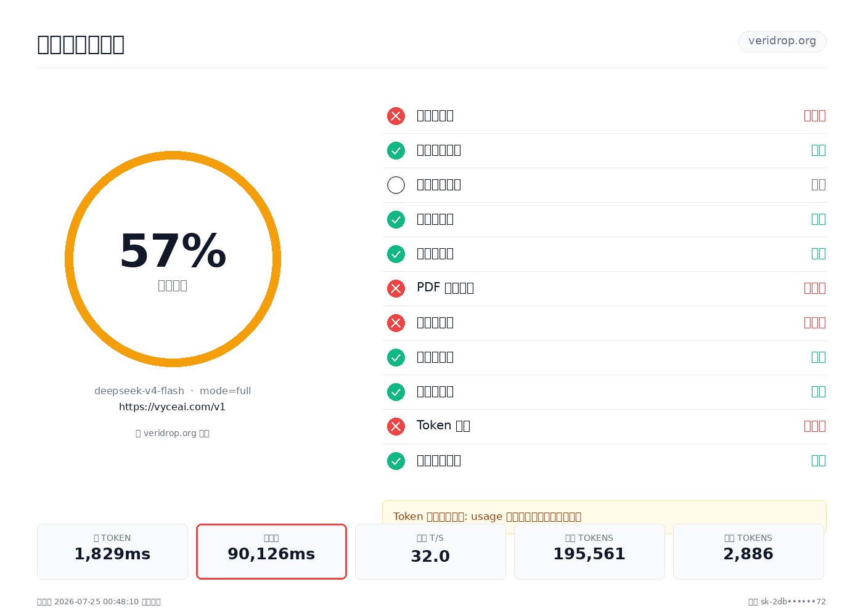863x616 pixels.
Task: Select the 1,829ms TOKEN stat card
Action: pyautogui.click(x=112, y=551)
